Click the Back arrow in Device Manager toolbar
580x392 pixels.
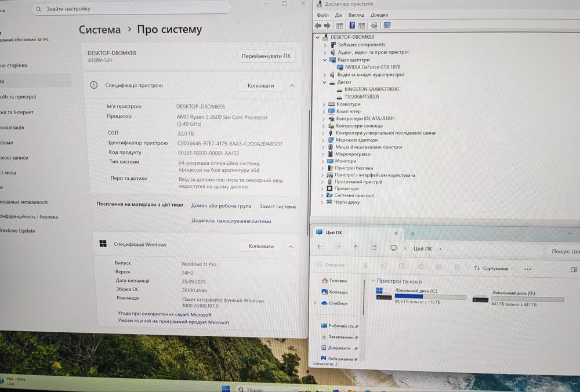pos(318,26)
